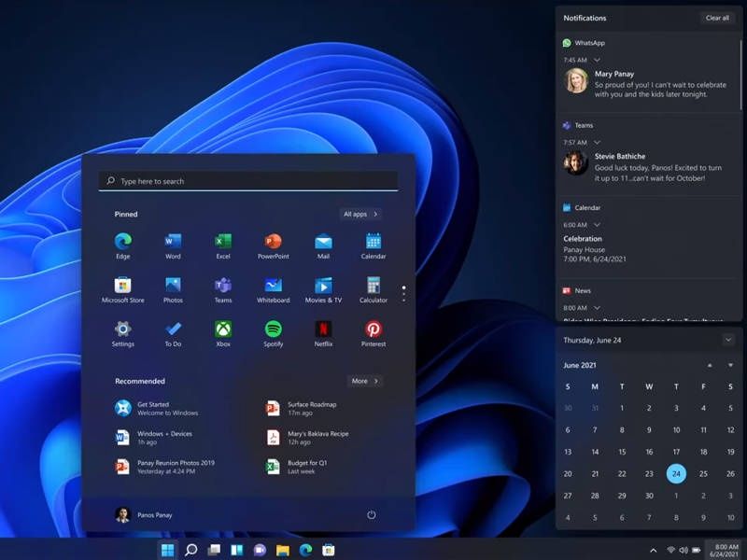Launch the Photos app
The height and width of the screenshot is (560, 747).
(173, 289)
